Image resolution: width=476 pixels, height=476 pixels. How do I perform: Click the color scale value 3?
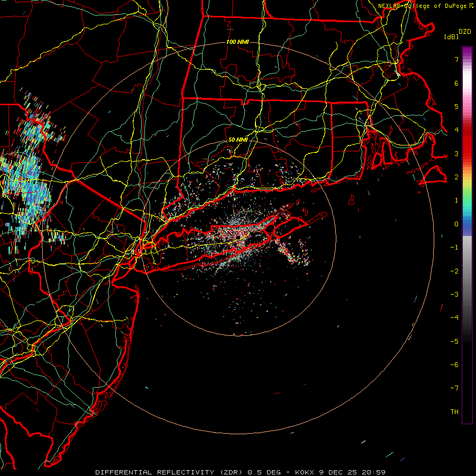(x=456, y=153)
